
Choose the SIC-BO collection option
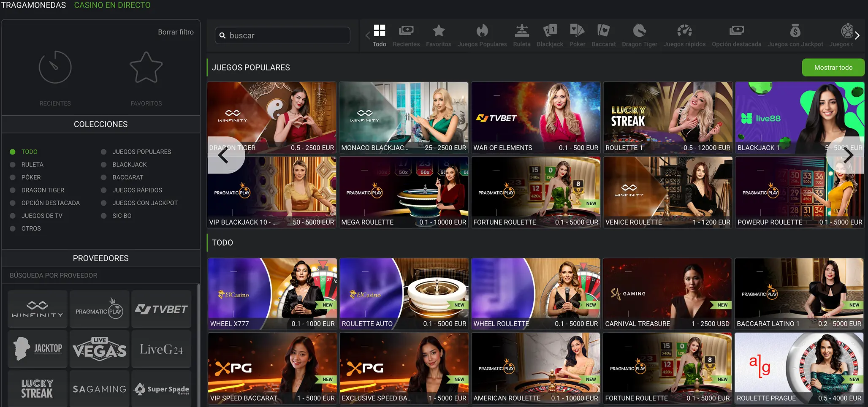pos(103,216)
